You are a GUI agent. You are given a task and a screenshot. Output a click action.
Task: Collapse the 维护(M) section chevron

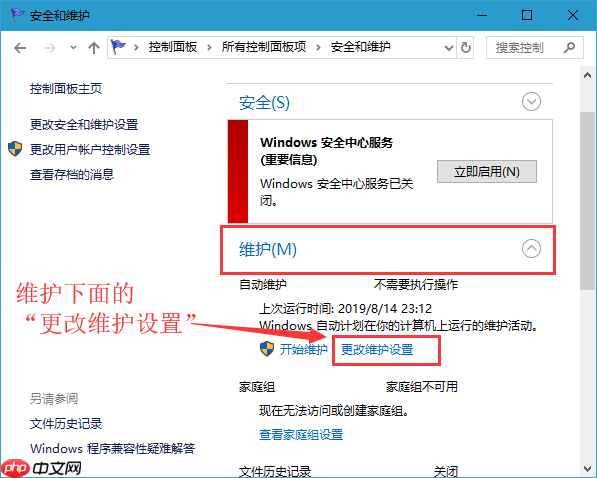531,248
